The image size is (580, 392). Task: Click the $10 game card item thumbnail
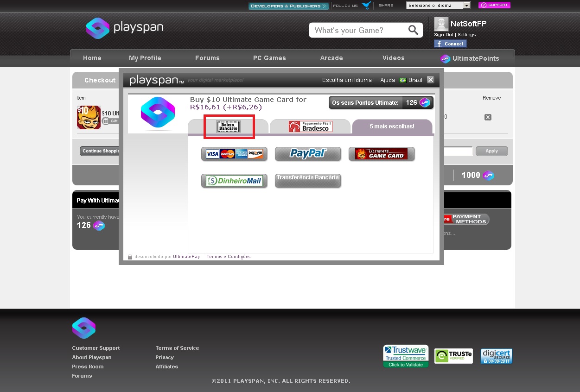point(89,117)
